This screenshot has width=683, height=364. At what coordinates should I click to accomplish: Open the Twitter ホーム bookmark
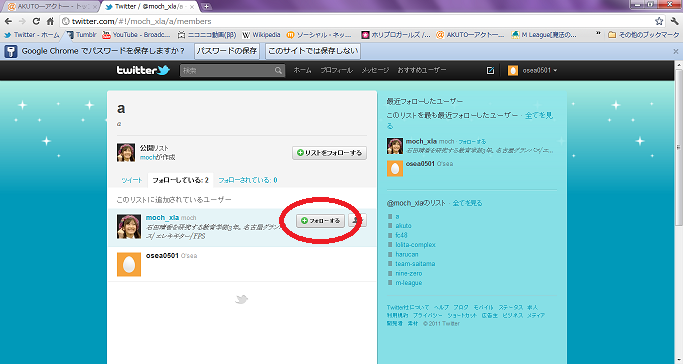[31, 35]
